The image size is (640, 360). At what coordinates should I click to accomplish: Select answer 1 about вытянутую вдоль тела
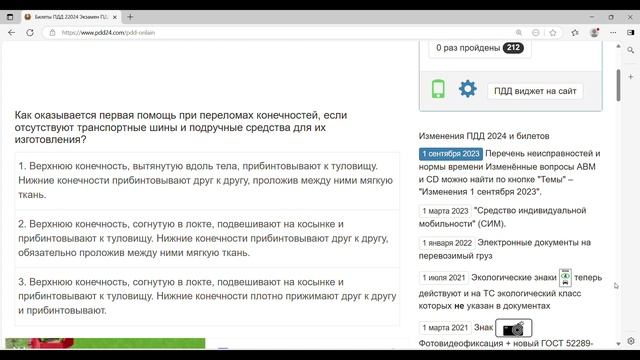point(207,180)
